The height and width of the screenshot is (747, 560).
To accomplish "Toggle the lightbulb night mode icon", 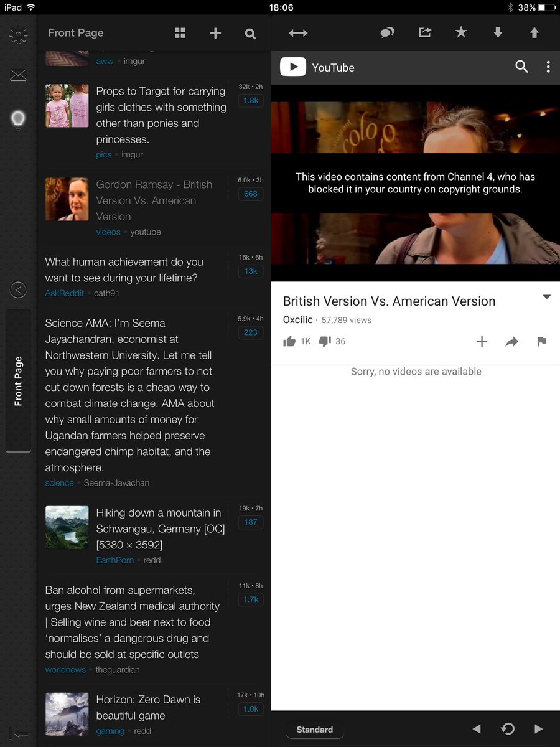I will coord(18,120).
